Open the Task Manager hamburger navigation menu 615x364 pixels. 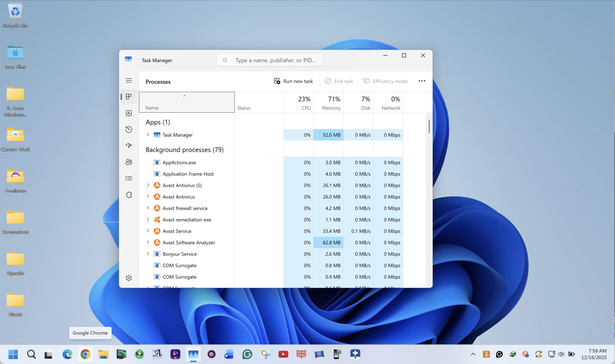(129, 80)
